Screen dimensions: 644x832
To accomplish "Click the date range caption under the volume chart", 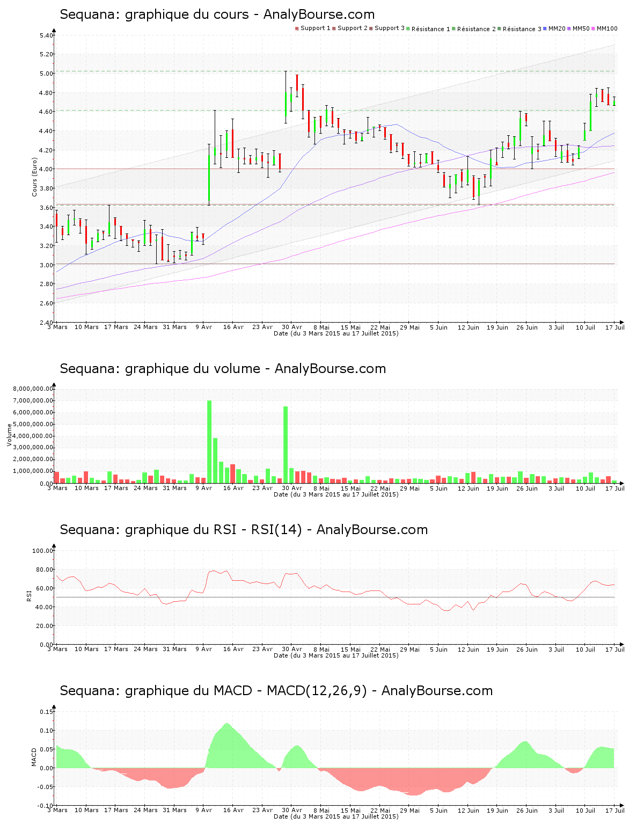I will coord(336,494).
